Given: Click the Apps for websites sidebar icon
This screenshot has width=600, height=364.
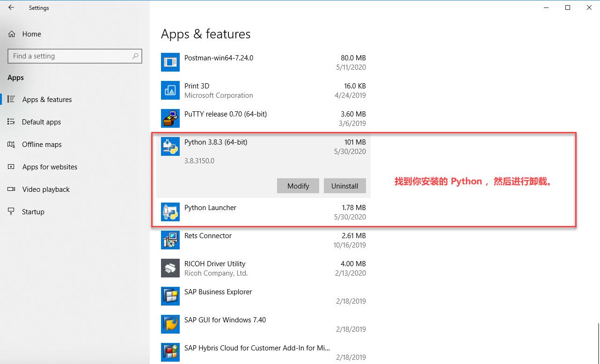Looking at the screenshot, I should tap(12, 167).
